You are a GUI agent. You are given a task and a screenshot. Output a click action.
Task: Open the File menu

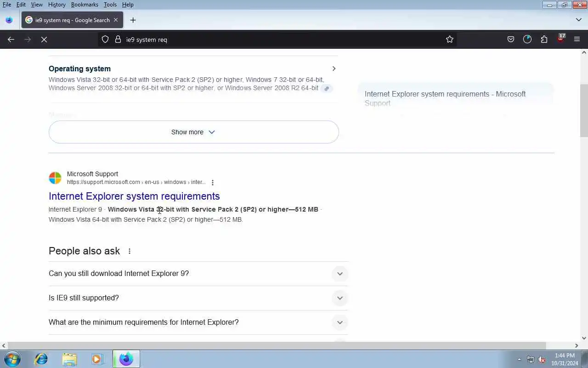click(7, 5)
